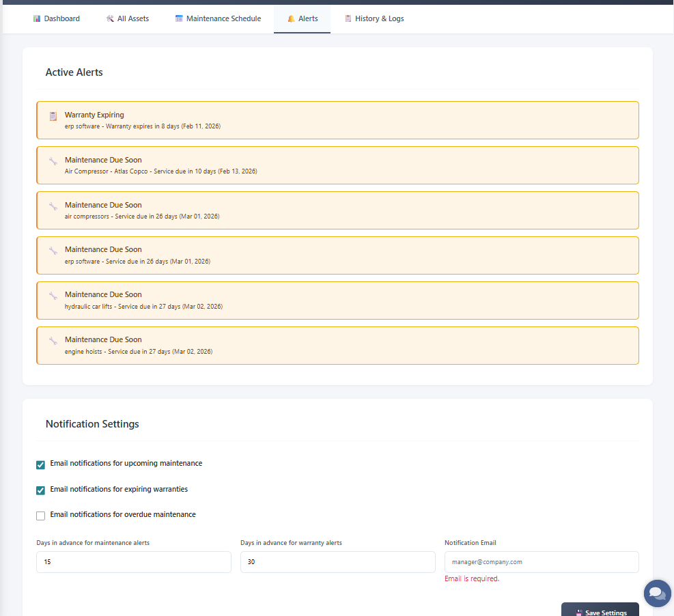Image resolution: width=674 pixels, height=616 pixels.
Task: Uncheck email notifications for expiring warranties
Action: coord(41,490)
